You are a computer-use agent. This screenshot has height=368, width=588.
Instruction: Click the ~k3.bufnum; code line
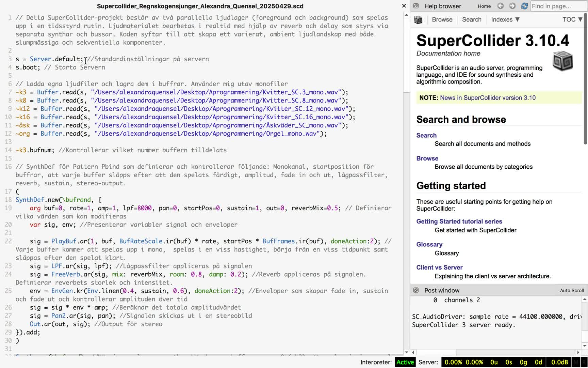click(x=35, y=150)
